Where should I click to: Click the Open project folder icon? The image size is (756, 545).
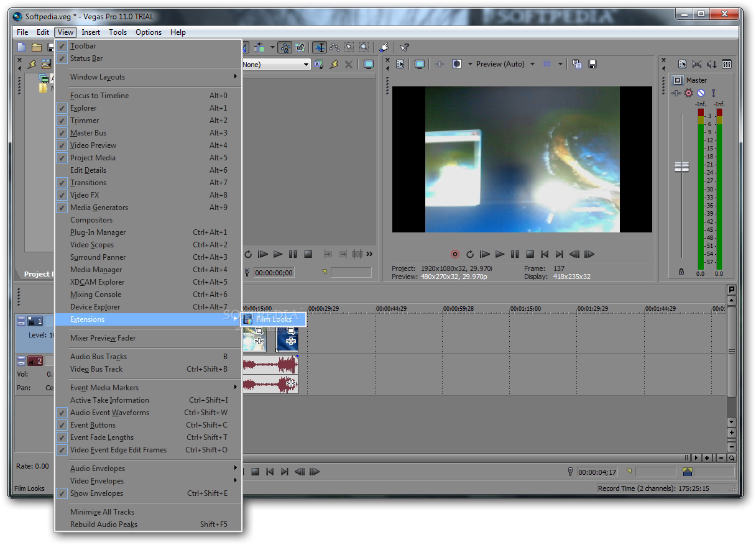[37, 47]
